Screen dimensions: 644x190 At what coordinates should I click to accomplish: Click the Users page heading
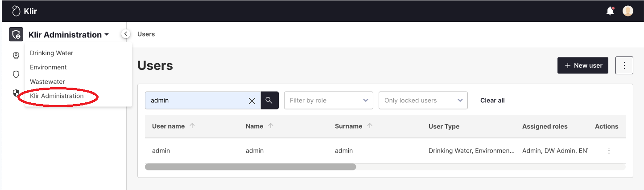(155, 65)
